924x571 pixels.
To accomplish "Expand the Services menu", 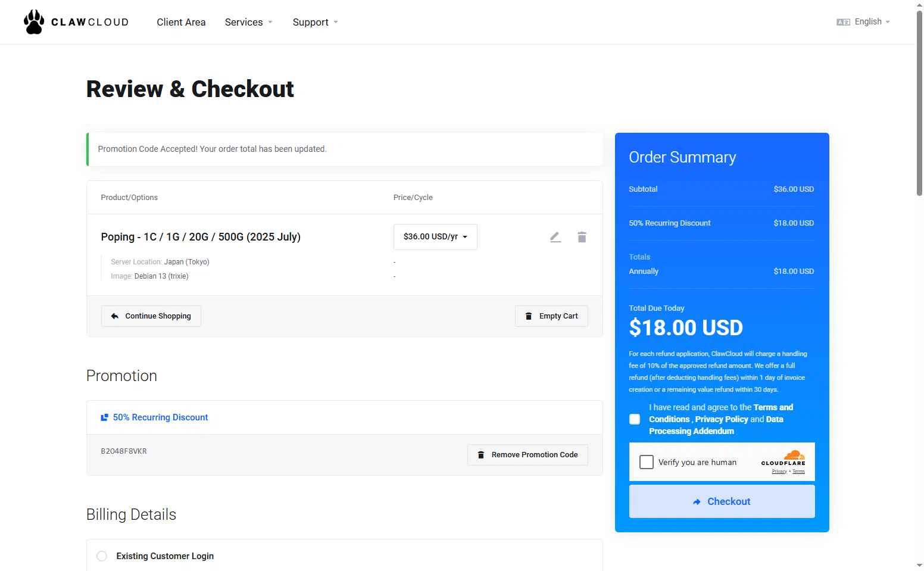I will click(x=249, y=22).
